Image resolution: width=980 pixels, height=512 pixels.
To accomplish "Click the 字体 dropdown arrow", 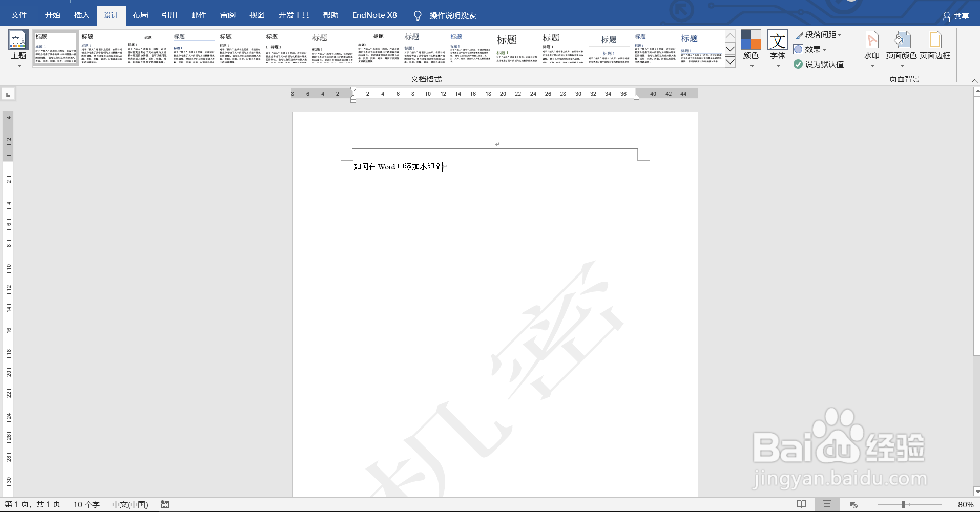I will click(x=778, y=66).
